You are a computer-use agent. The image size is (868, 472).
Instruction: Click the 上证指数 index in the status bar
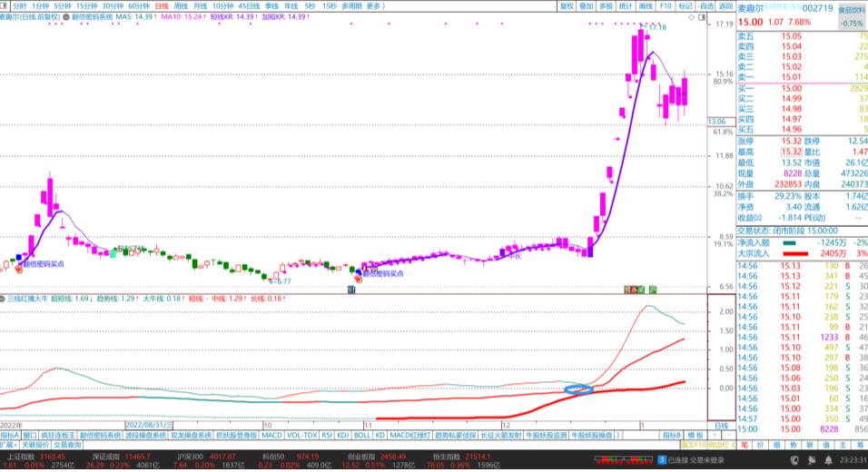pyautogui.click(x=21, y=457)
